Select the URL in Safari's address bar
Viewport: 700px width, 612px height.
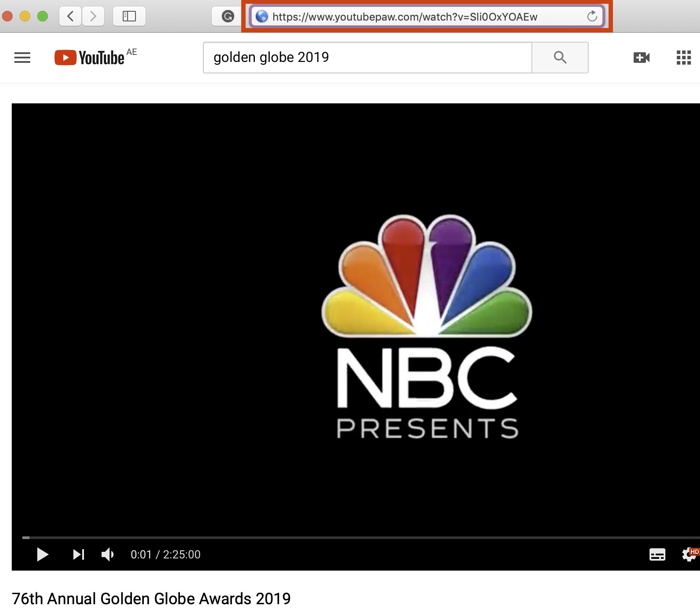point(404,17)
